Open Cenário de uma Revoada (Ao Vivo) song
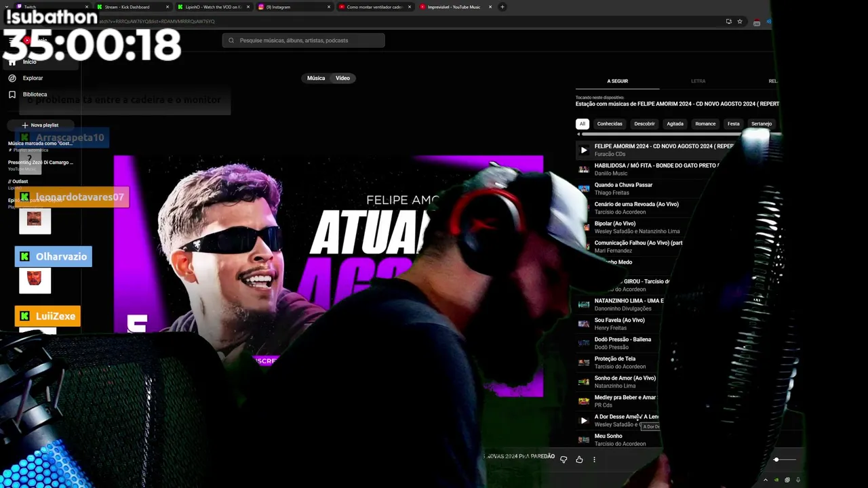 coord(636,204)
